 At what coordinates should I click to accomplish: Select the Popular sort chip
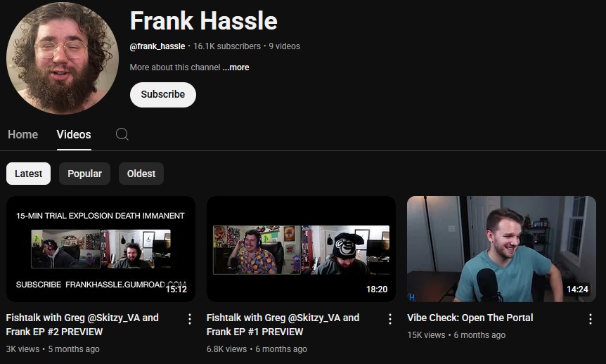[84, 174]
